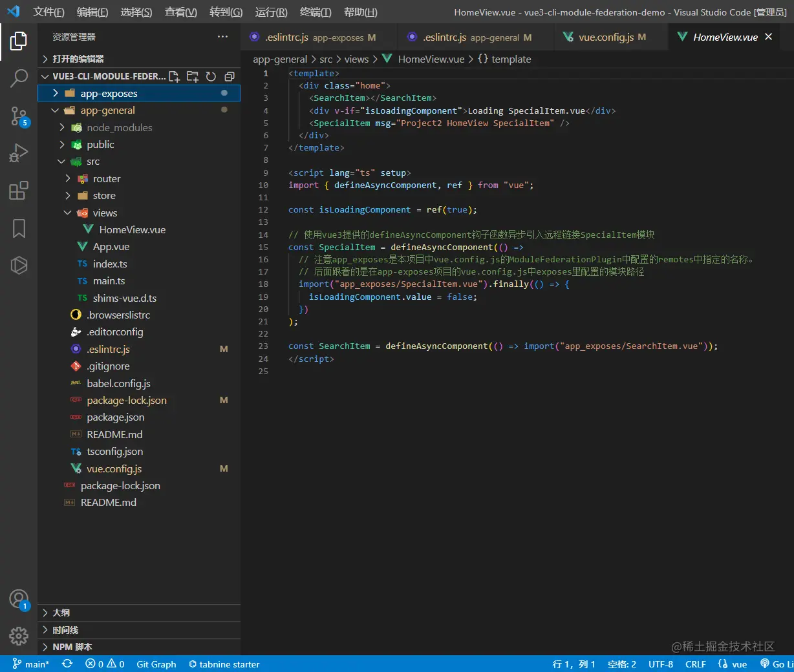Open Source Control view with badge 5
The width and height of the screenshot is (794, 672).
(x=19, y=116)
